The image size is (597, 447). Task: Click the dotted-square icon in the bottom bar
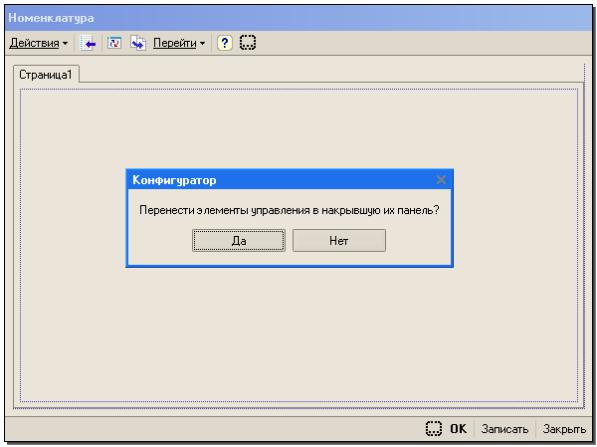[x=434, y=428]
